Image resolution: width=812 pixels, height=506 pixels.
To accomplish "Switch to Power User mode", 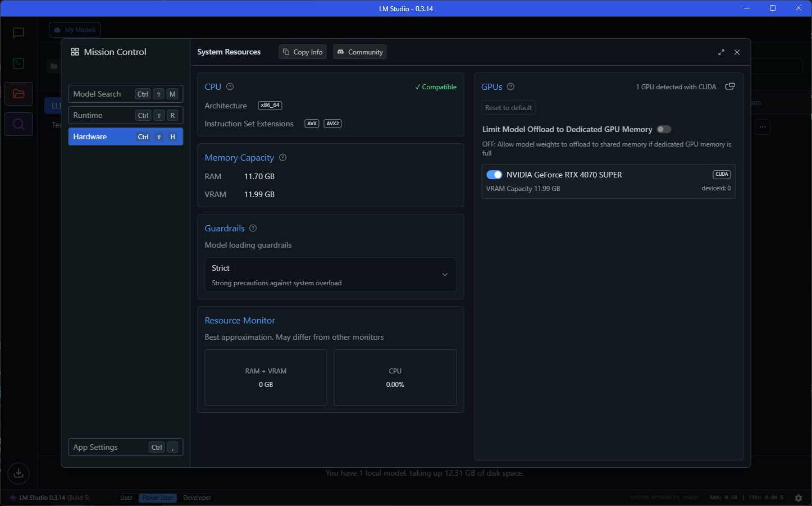I will coord(158,498).
